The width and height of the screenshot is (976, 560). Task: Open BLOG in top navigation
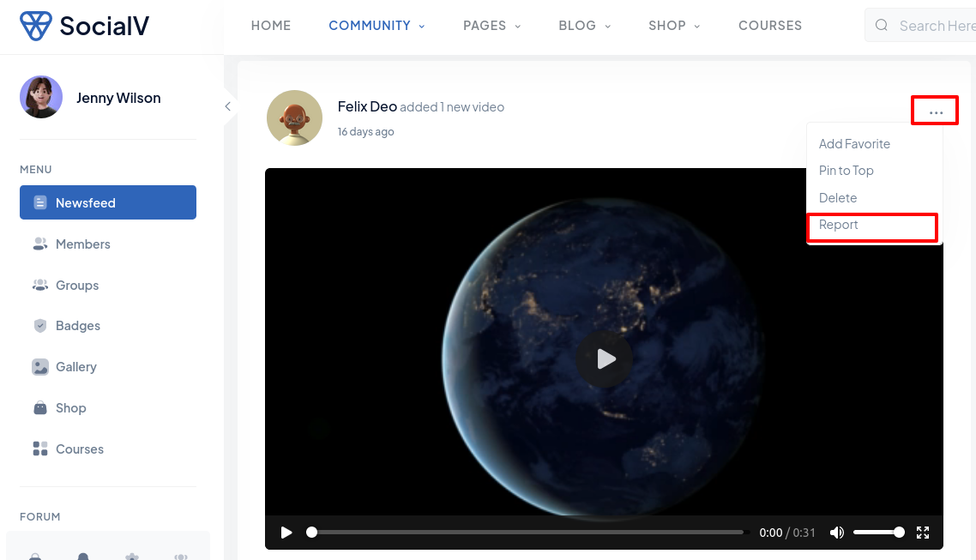[577, 26]
